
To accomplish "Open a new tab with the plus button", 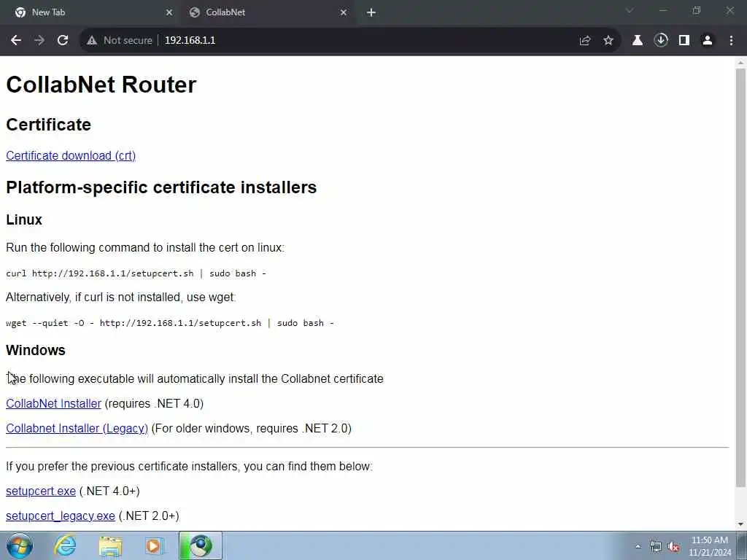I will click(x=371, y=13).
